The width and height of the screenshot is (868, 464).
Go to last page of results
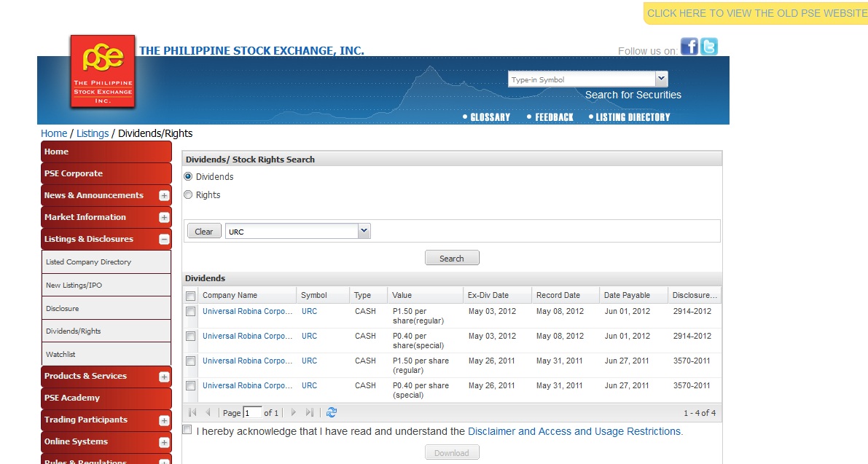pyautogui.click(x=310, y=412)
